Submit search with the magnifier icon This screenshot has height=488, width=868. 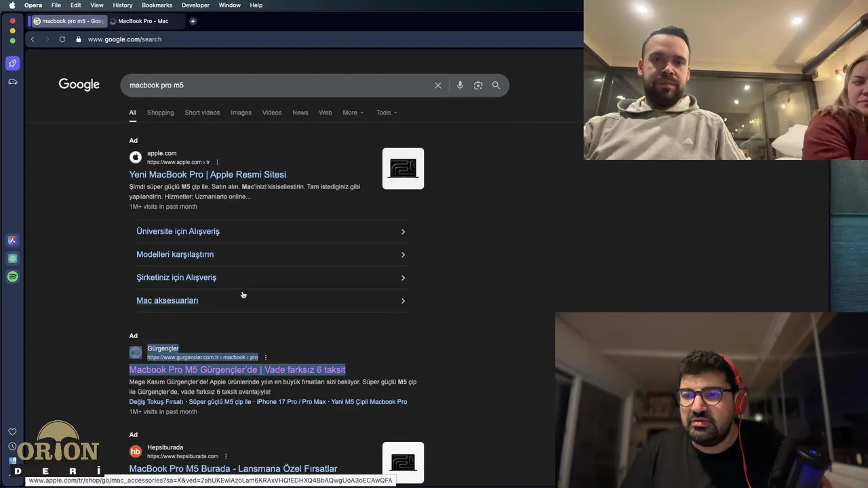click(x=496, y=85)
